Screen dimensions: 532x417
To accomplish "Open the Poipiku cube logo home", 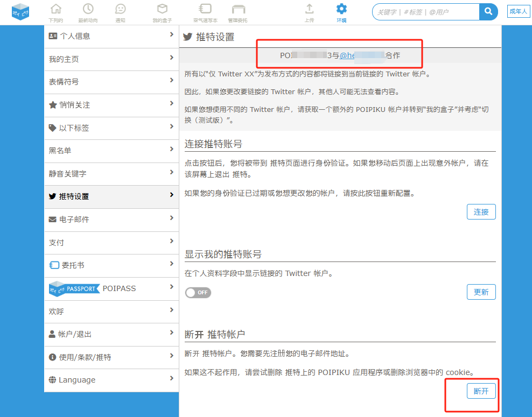I will tap(20, 12).
